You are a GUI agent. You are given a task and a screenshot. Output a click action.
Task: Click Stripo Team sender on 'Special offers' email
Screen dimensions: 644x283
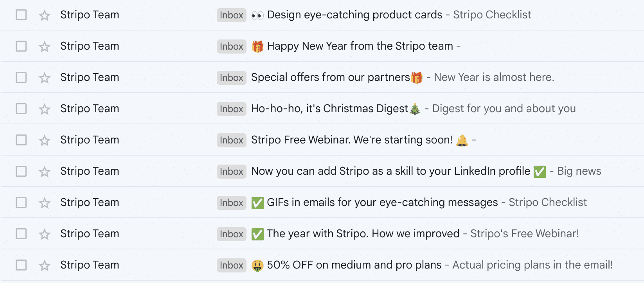(x=90, y=77)
